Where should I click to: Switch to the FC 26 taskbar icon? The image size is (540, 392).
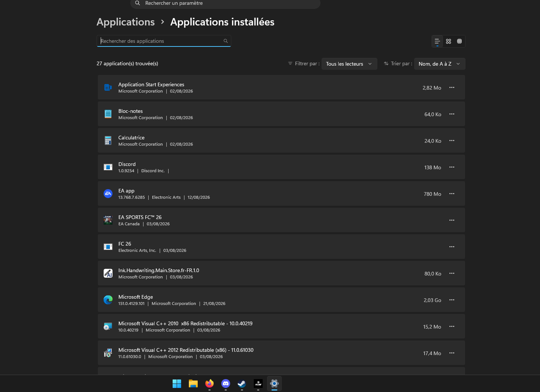258,384
